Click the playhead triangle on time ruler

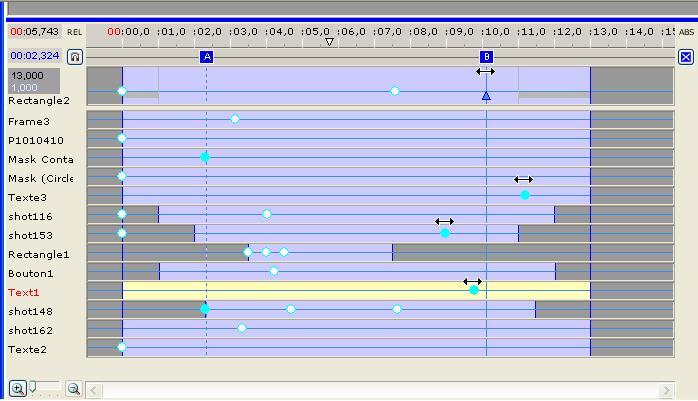click(x=329, y=42)
